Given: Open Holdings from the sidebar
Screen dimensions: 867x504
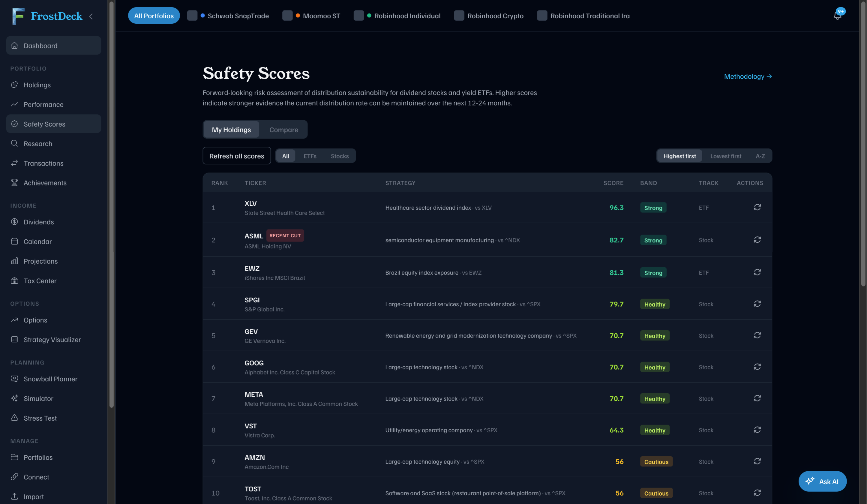Looking at the screenshot, I should click(x=54, y=85).
